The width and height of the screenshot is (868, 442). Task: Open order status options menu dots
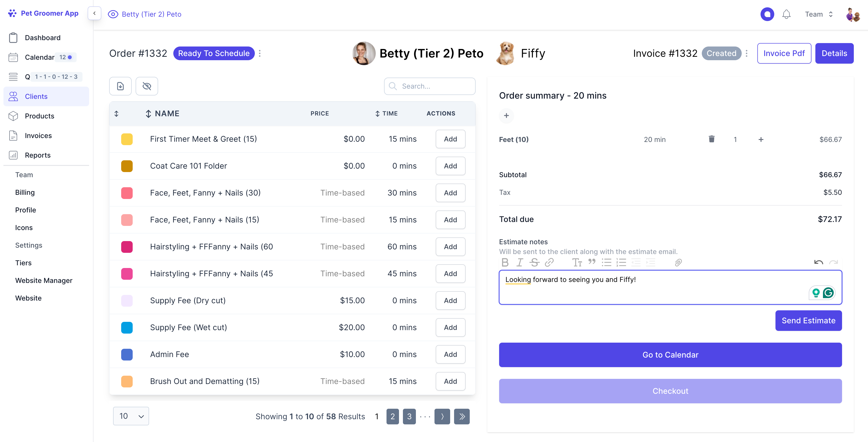tap(260, 53)
